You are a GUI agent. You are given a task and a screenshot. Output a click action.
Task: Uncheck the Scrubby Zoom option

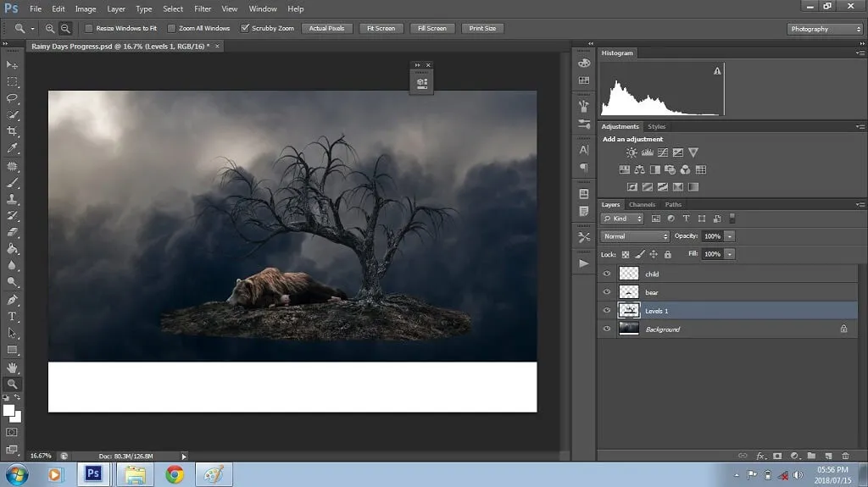click(x=245, y=28)
